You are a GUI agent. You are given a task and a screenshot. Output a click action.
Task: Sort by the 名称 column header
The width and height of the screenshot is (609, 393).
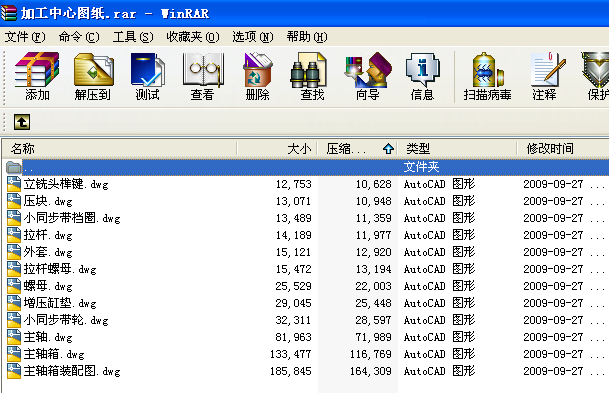click(120, 148)
